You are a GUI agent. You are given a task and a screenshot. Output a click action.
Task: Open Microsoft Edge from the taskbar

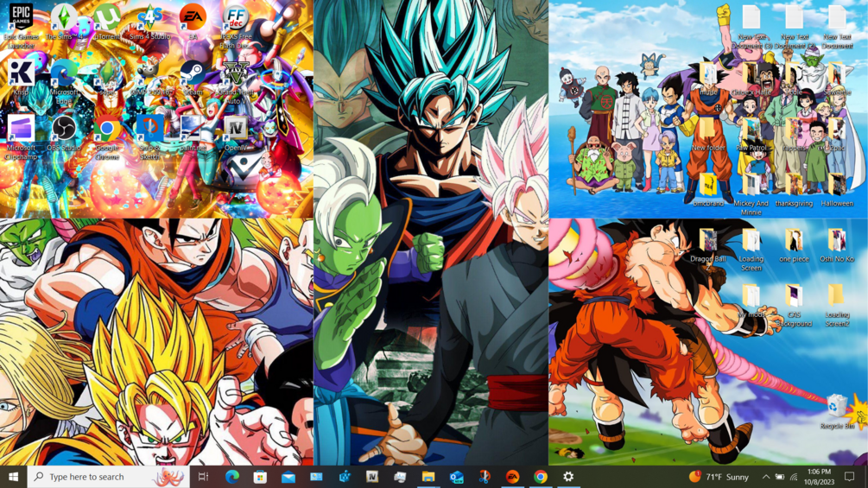232,477
